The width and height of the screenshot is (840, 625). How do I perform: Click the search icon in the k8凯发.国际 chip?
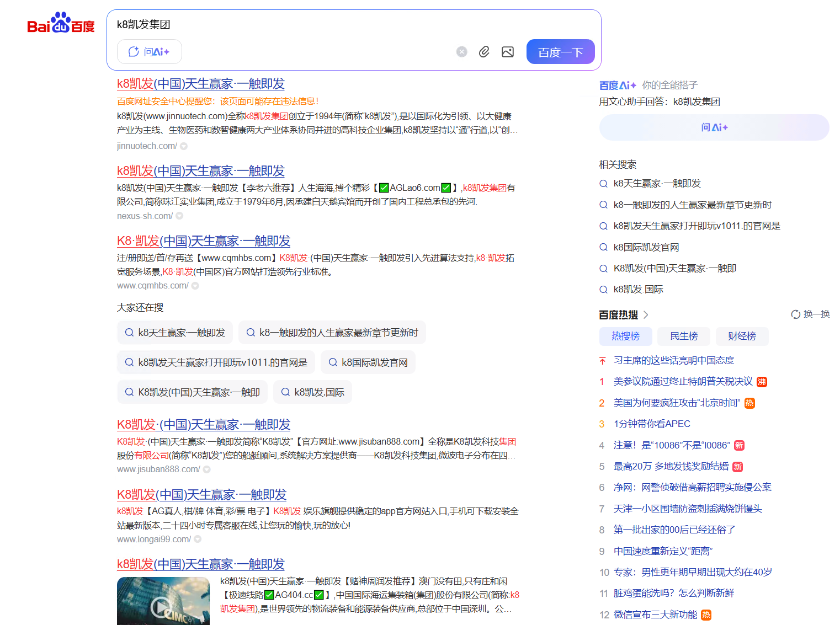(x=285, y=392)
